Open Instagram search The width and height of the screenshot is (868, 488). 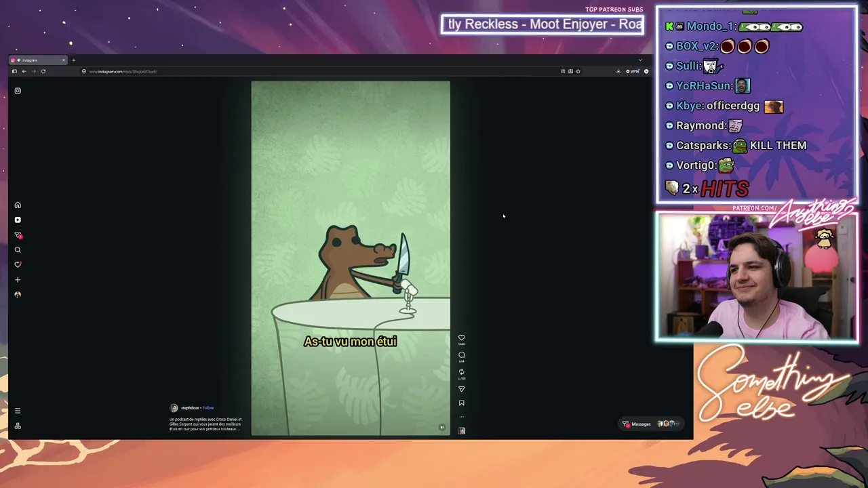pyautogui.click(x=18, y=250)
